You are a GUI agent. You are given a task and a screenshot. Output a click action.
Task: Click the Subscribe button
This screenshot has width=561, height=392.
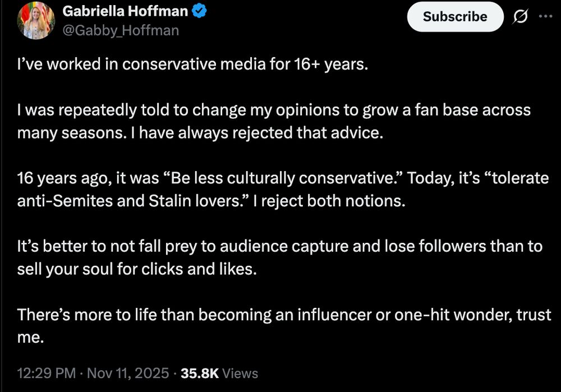[454, 17]
